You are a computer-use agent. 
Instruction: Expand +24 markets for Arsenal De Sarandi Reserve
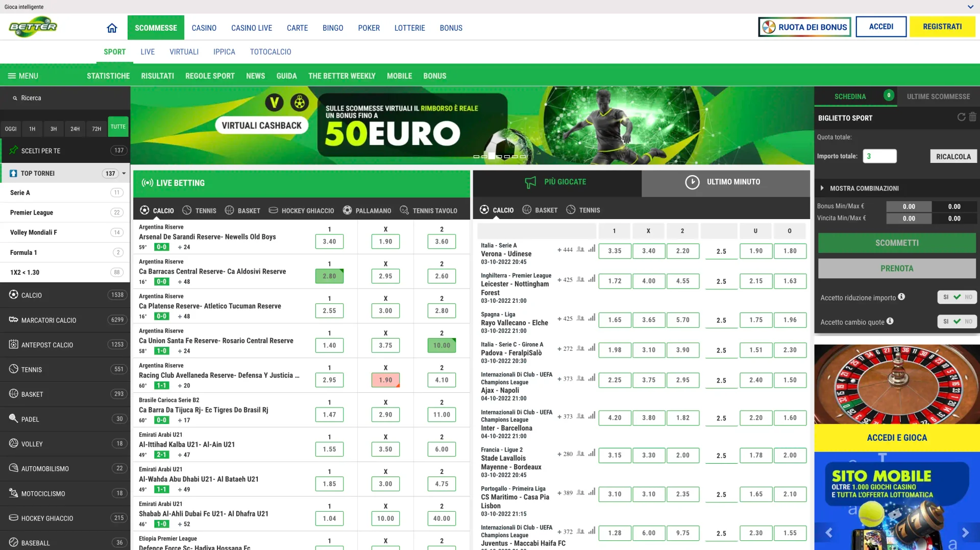point(184,247)
